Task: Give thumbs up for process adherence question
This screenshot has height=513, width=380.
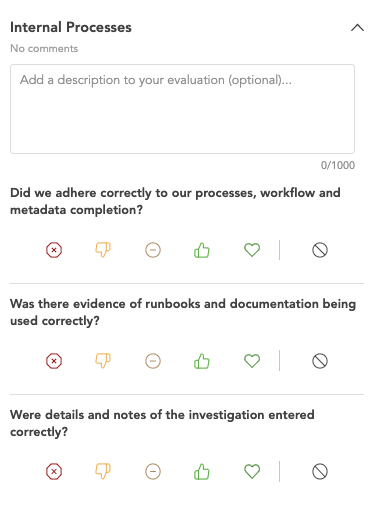Action: coord(202,250)
